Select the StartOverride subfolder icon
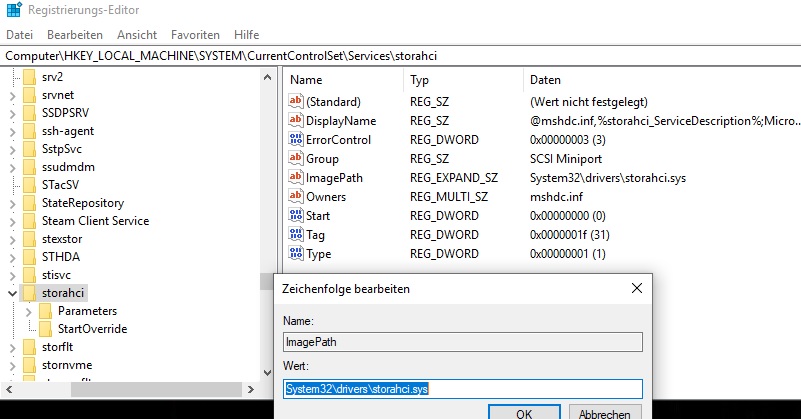 coord(45,329)
